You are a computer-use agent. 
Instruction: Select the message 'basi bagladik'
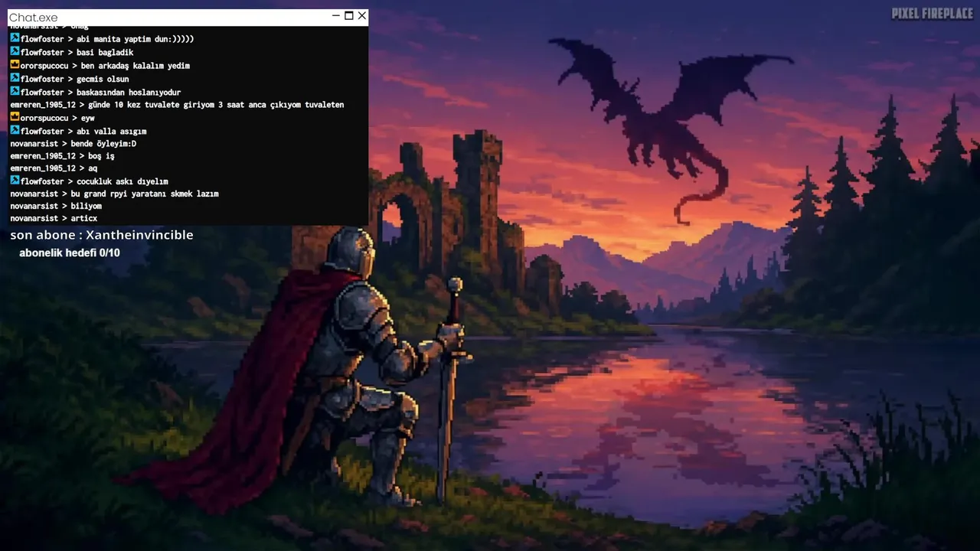(105, 53)
